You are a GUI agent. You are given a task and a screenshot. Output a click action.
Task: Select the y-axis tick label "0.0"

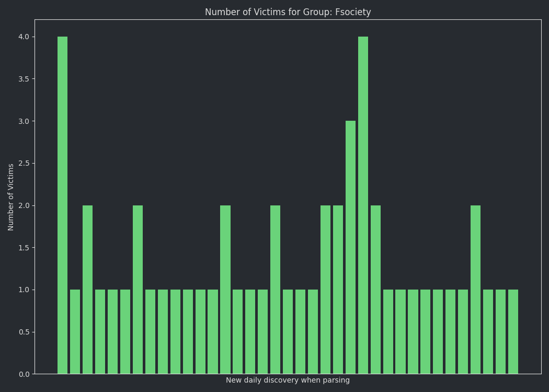(24, 374)
